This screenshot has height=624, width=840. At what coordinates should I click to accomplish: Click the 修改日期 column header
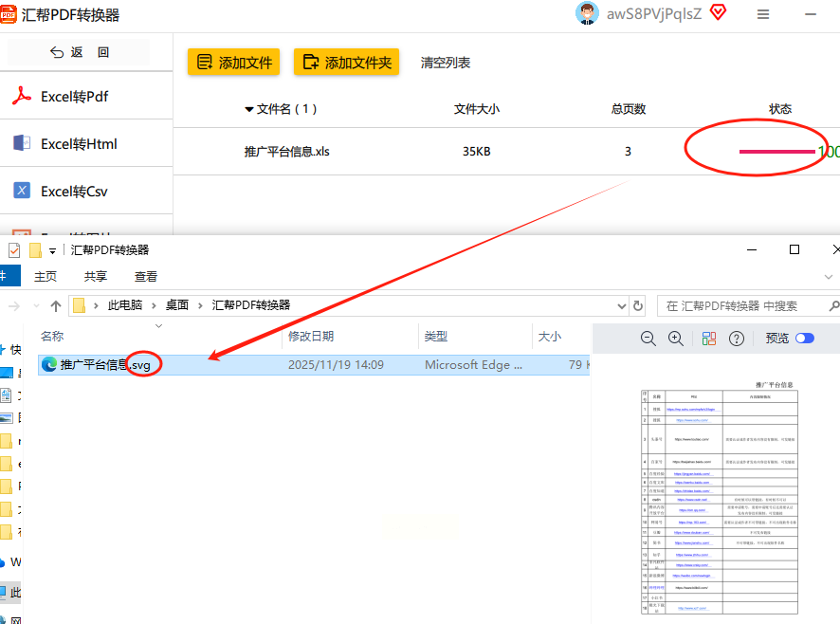[311, 336]
